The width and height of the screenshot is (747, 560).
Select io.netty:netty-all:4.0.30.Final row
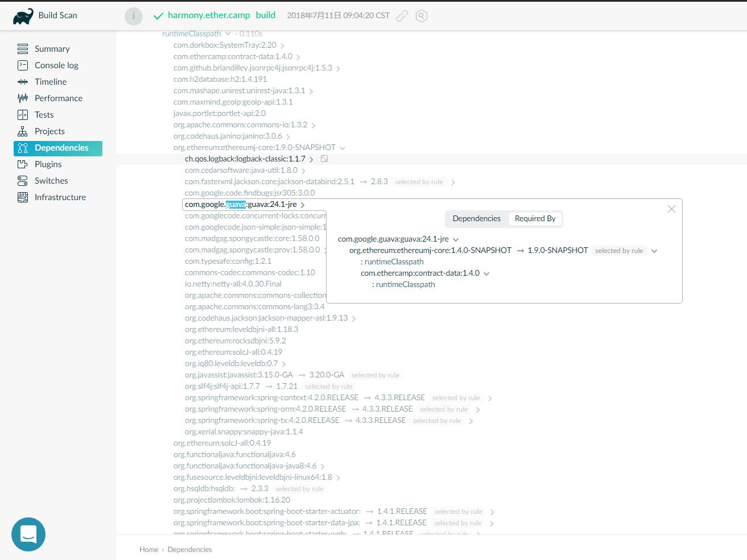pyautogui.click(x=233, y=284)
